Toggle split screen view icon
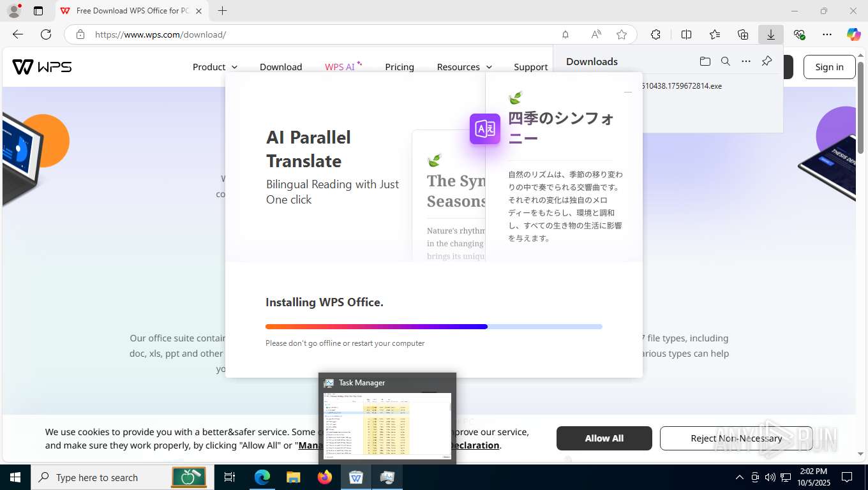The height and width of the screenshot is (490, 868). 687,34
